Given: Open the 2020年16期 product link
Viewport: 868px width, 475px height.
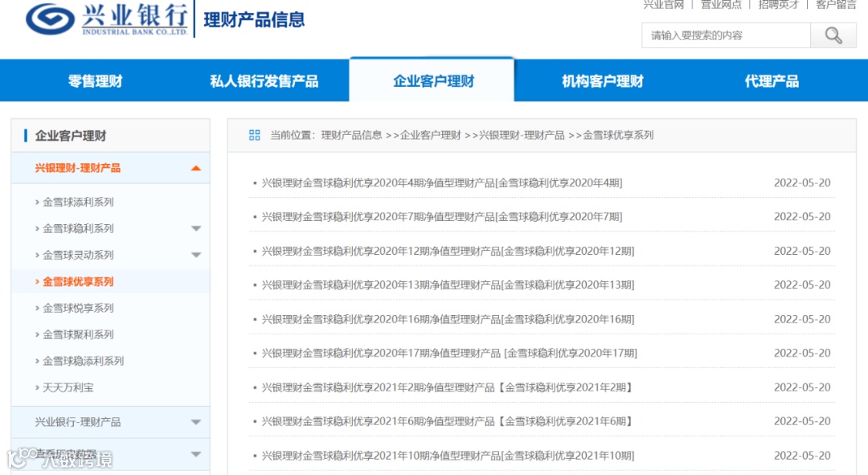Looking at the screenshot, I should [448, 319].
